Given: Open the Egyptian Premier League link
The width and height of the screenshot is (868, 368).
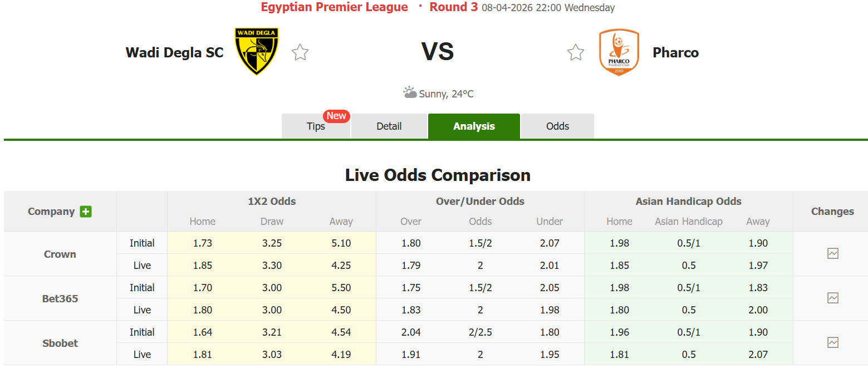Looking at the screenshot, I should [334, 7].
